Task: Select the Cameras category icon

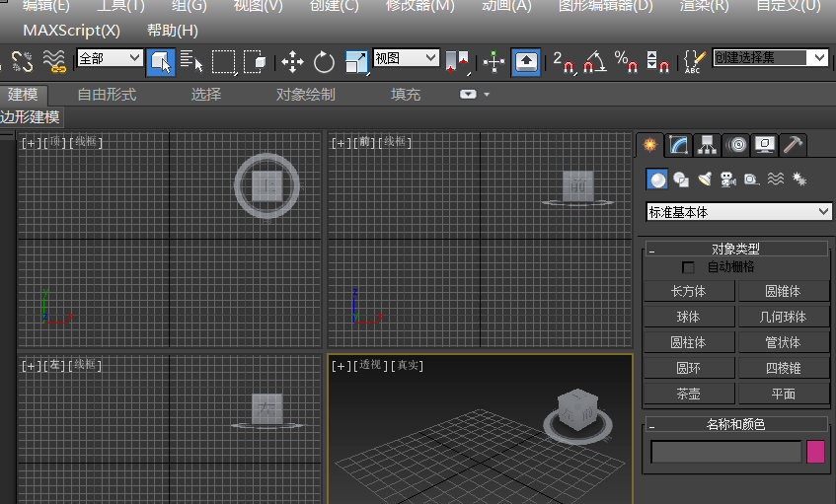Action: tap(728, 180)
